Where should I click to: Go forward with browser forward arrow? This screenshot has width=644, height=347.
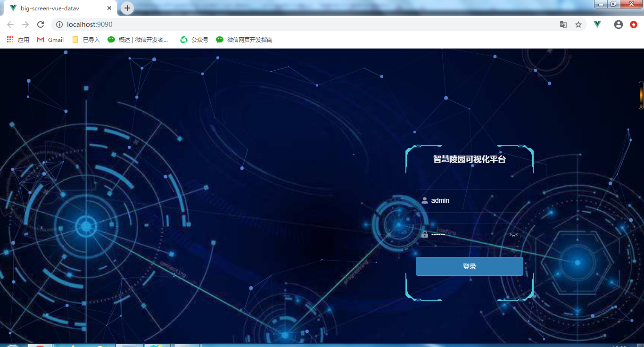pyautogui.click(x=25, y=25)
